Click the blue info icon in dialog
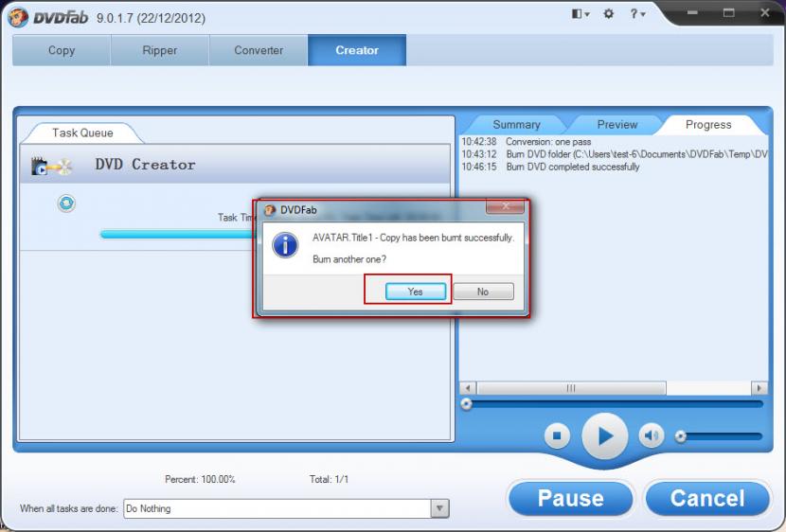The height and width of the screenshot is (532, 786). (285, 245)
